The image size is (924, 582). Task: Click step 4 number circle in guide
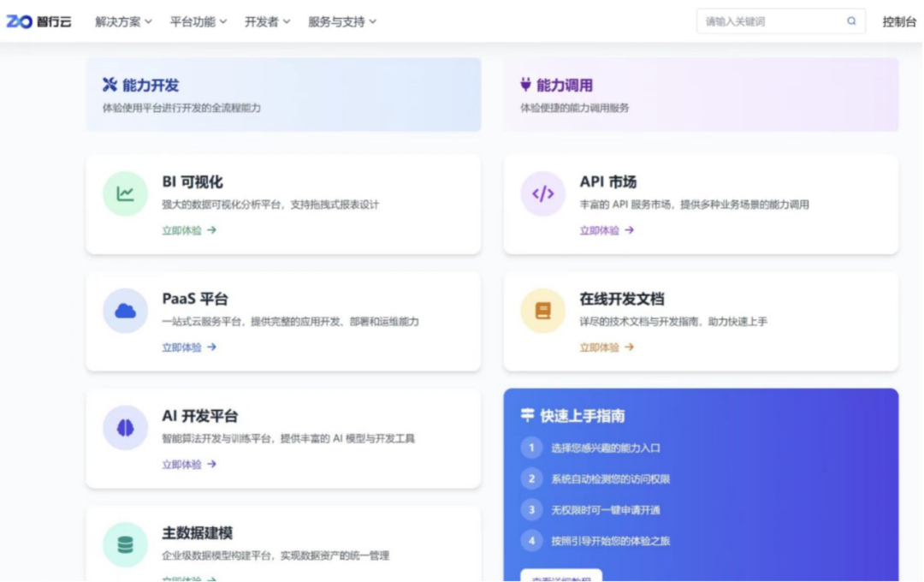(531, 541)
